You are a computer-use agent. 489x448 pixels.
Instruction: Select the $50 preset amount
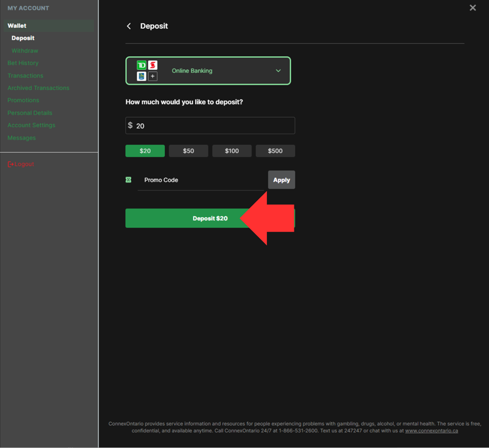click(x=188, y=151)
